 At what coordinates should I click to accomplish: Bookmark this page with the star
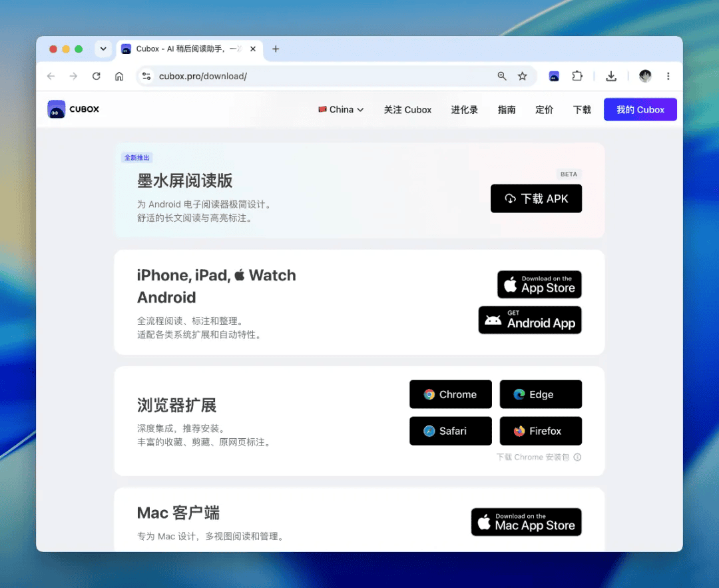(523, 76)
